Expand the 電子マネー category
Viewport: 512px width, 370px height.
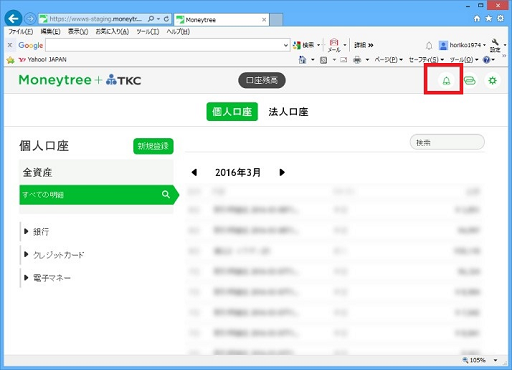click(x=26, y=277)
